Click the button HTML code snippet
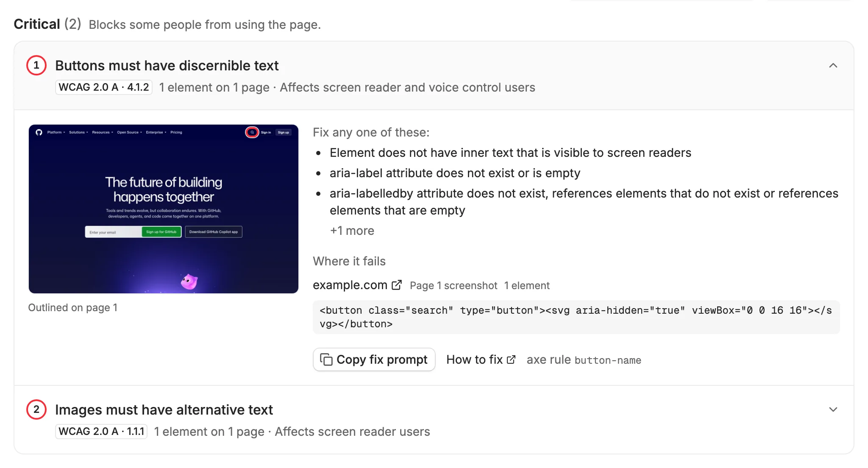 (x=576, y=317)
